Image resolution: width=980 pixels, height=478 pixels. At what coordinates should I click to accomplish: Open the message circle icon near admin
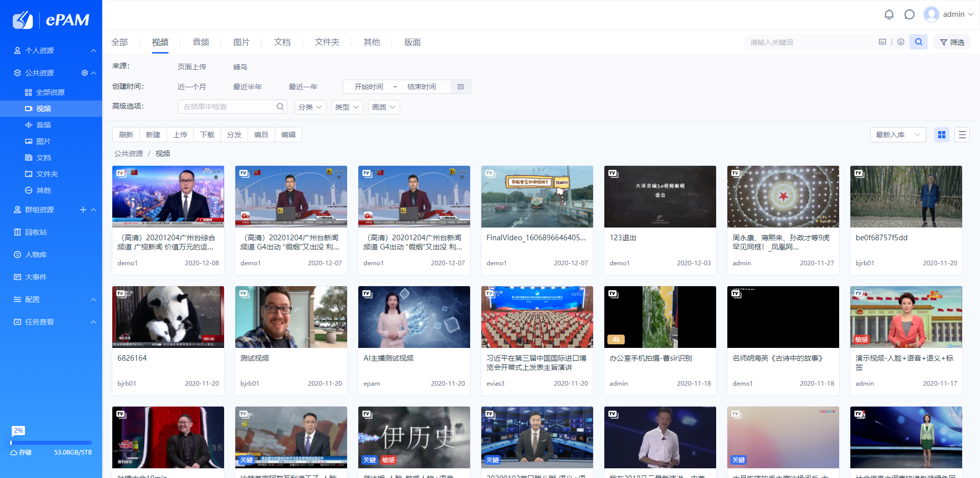pyautogui.click(x=909, y=14)
